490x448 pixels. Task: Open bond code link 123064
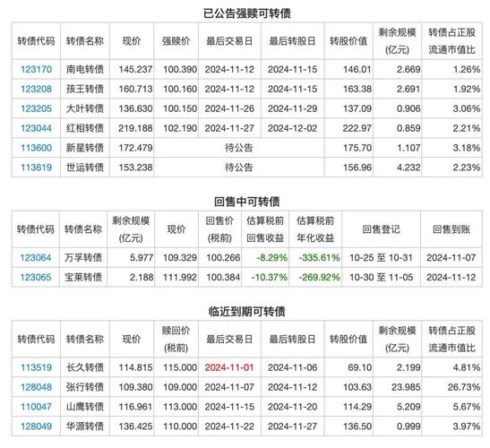[36, 258]
